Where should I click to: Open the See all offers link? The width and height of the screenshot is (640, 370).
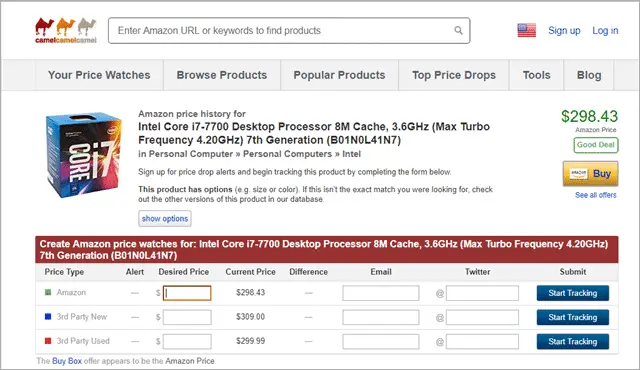(596, 195)
